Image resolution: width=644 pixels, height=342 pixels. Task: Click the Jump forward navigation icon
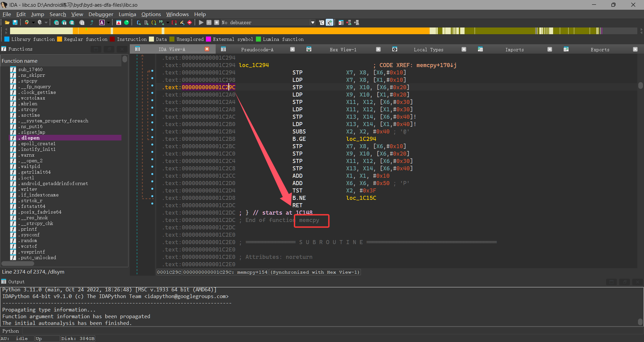click(x=40, y=22)
